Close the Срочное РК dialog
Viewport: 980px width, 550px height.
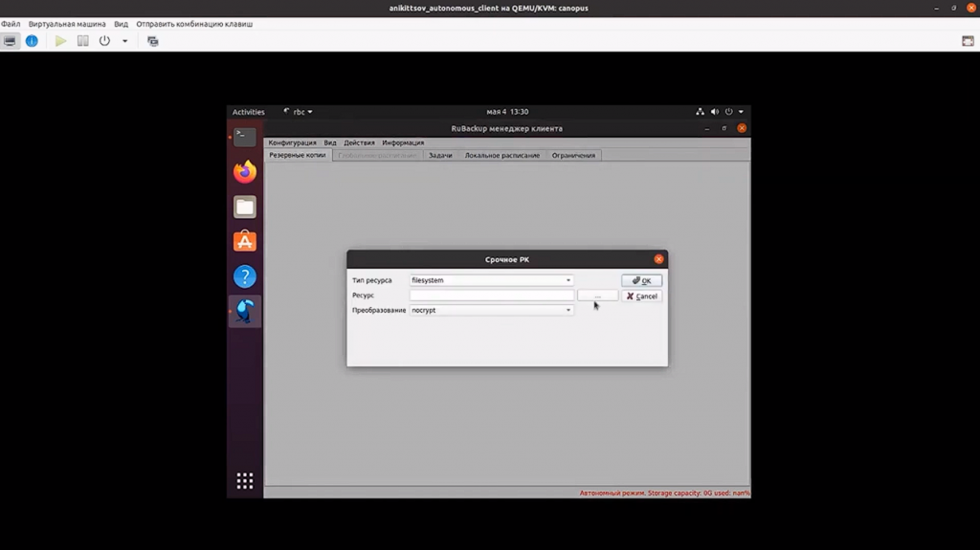point(658,259)
